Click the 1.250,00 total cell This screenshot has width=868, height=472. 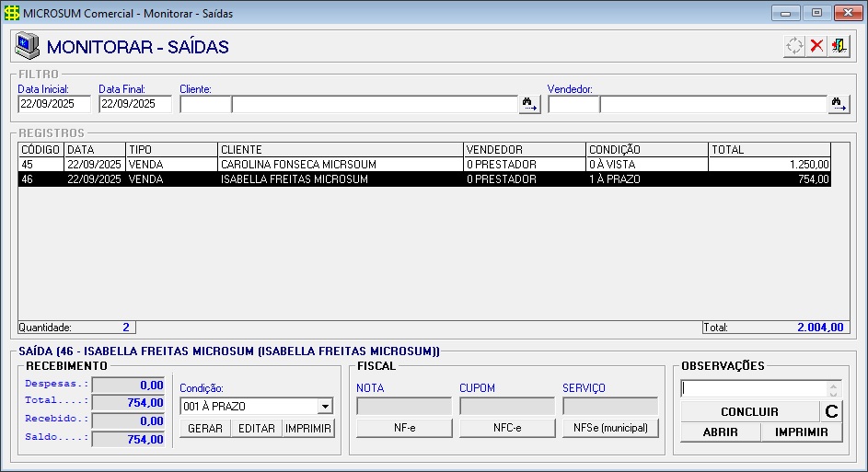(x=770, y=165)
